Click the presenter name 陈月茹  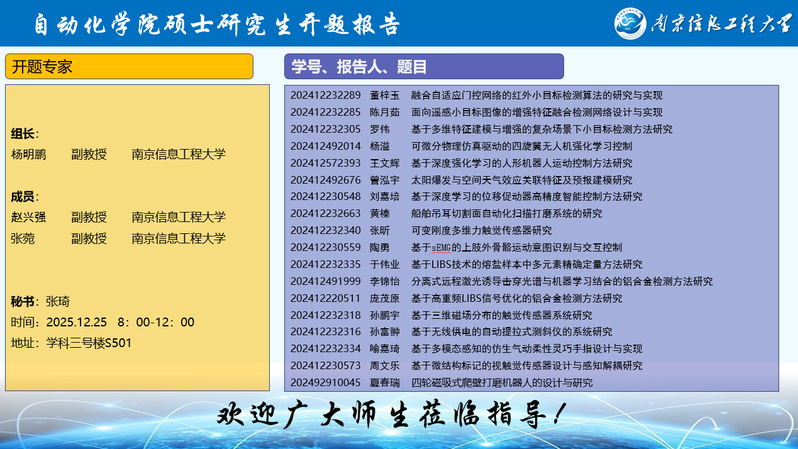[x=384, y=112]
